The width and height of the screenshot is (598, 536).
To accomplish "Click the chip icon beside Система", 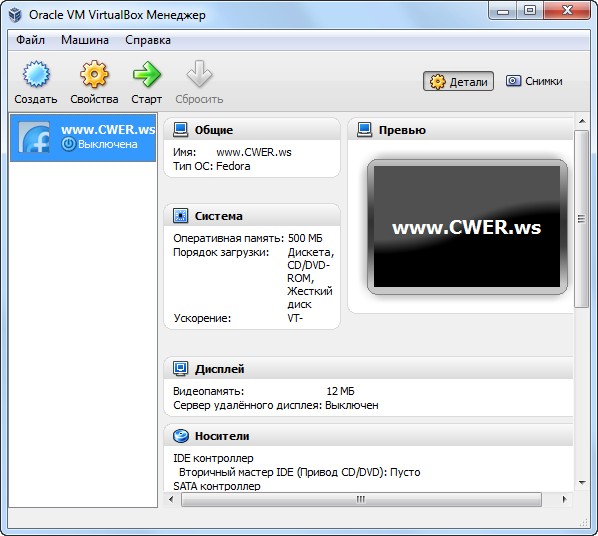I will pyautogui.click(x=180, y=216).
